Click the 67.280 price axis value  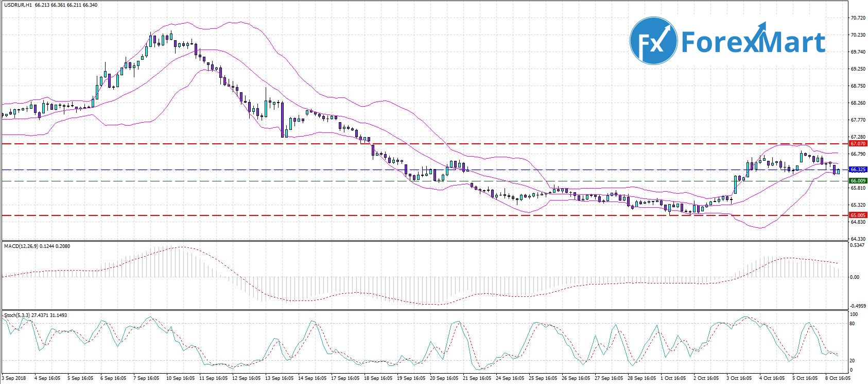[x=858, y=137]
